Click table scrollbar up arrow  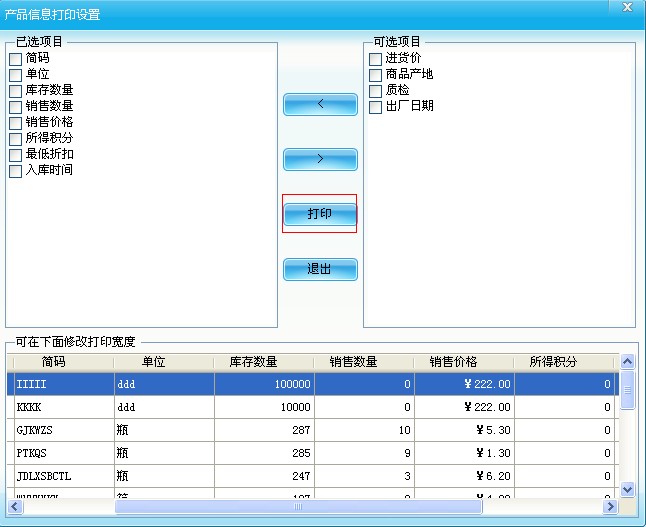pyautogui.click(x=628, y=362)
